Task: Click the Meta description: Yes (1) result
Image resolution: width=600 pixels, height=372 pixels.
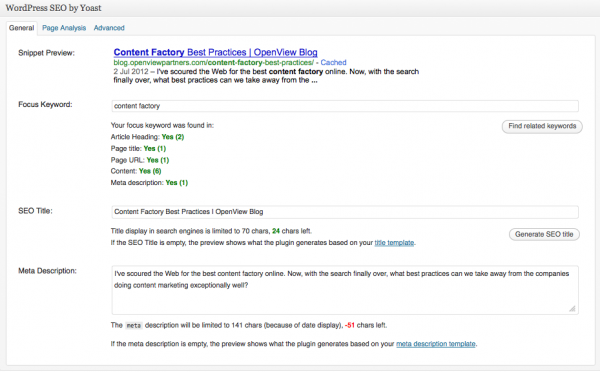Action: click(x=149, y=183)
